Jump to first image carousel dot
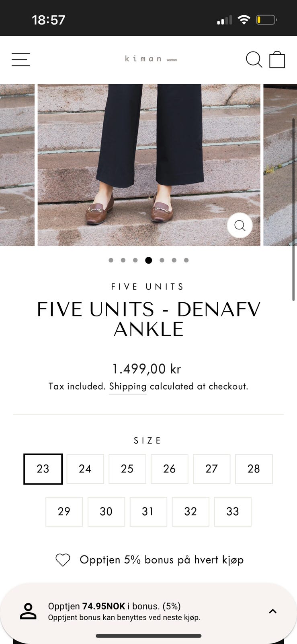 (111, 260)
